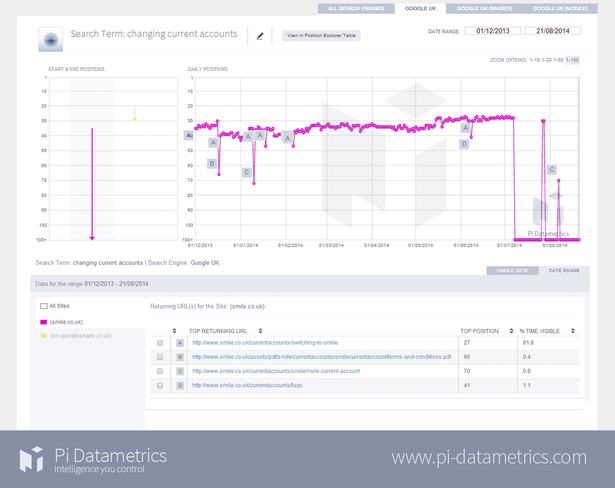Screen dimensions: 615x488
Task: Check the switching-to-smile URL row checkbox
Action: coord(159,343)
